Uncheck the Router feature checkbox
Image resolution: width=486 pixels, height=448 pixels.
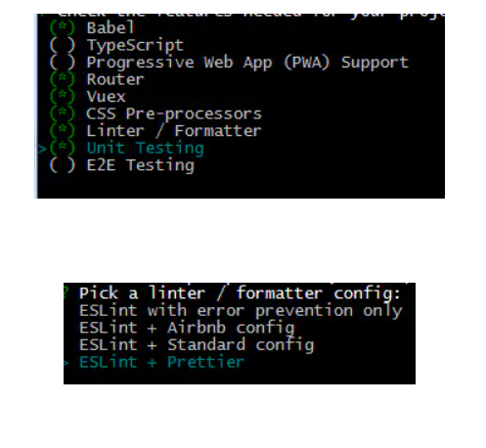(62, 79)
